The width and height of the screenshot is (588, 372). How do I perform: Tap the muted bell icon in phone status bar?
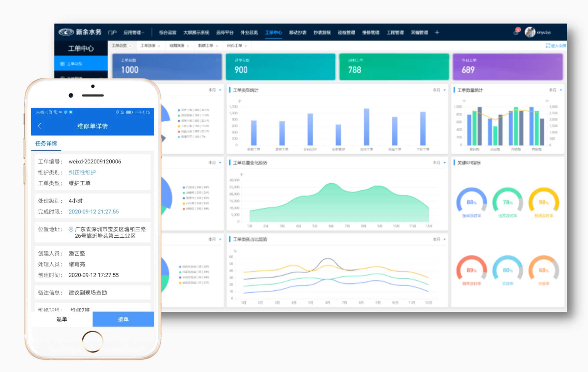(122, 112)
